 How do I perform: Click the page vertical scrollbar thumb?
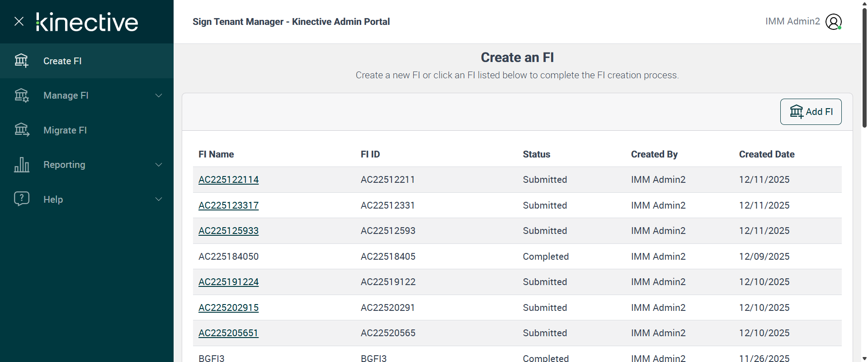(864, 68)
